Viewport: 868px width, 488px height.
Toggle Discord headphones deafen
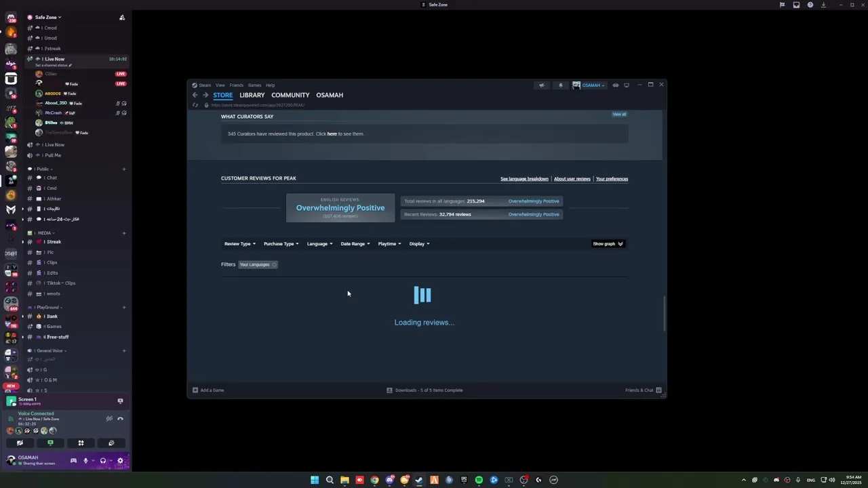[103, 461]
